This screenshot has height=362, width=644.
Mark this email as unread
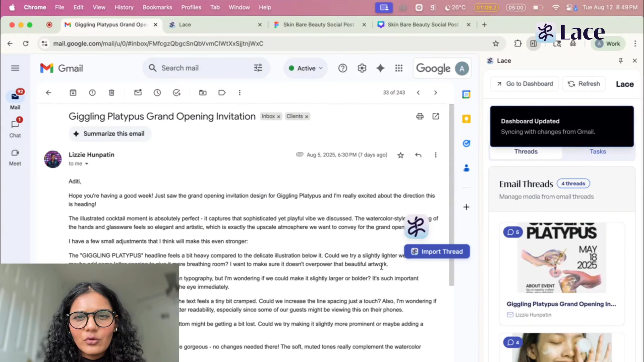click(x=138, y=93)
